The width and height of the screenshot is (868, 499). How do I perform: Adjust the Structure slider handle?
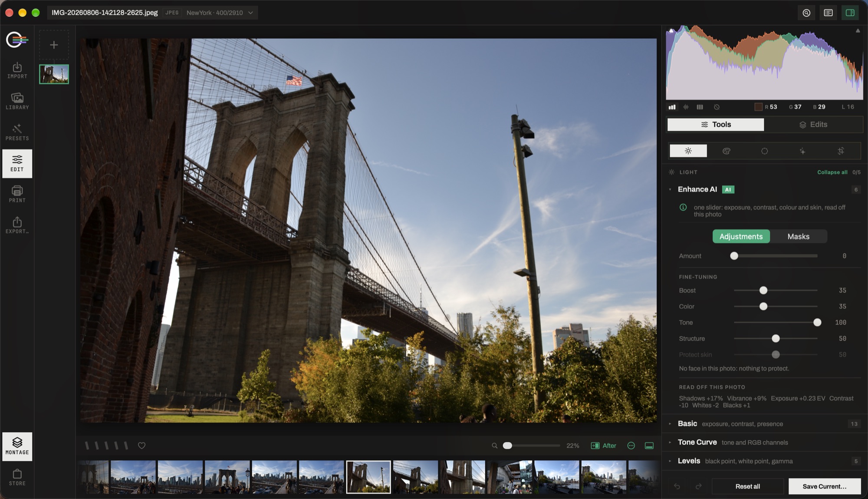coord(776,339)
